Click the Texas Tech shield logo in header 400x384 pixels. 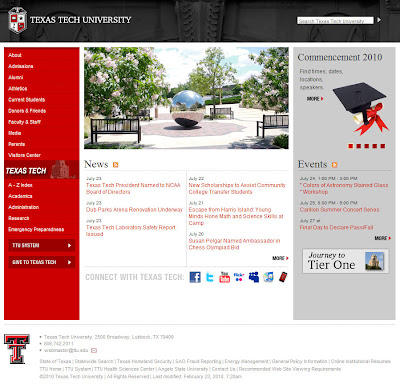pyautogui.click(x=17, y=20)
